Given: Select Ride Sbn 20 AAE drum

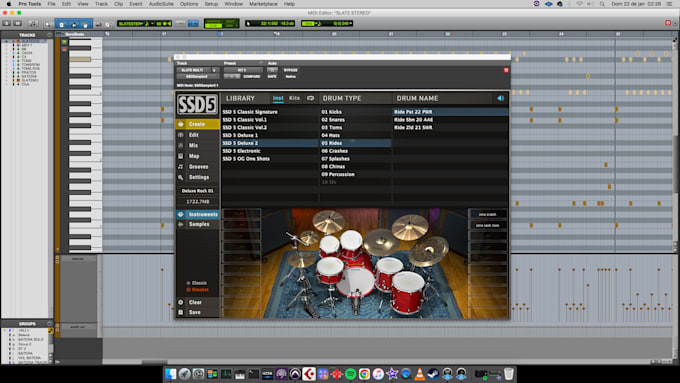Looking at the screenshot, I should (450, 120).
